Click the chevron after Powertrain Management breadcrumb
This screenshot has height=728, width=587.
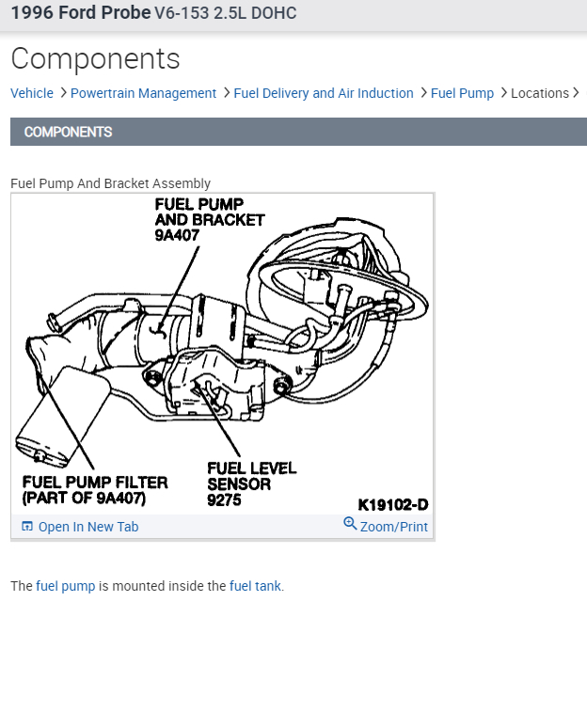click(227, 93)
